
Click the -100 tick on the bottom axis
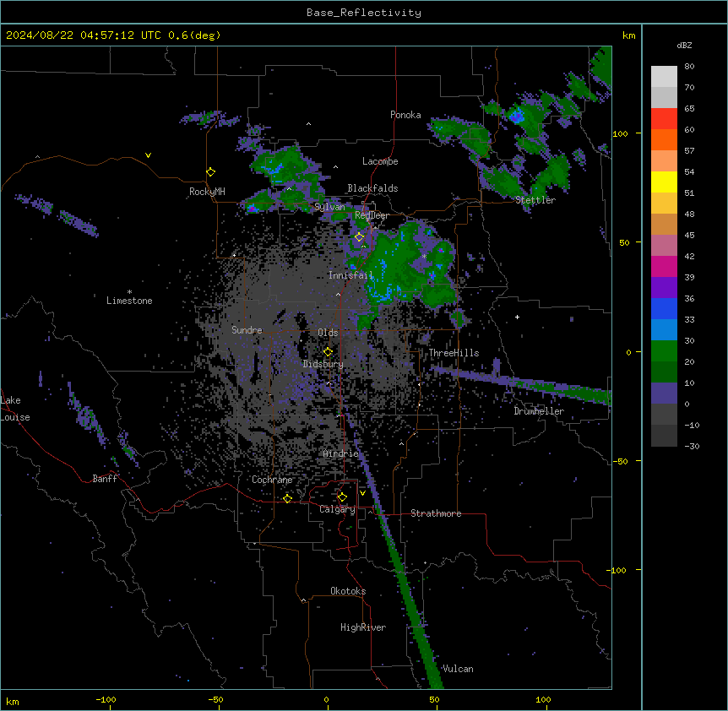click(106, 699)
